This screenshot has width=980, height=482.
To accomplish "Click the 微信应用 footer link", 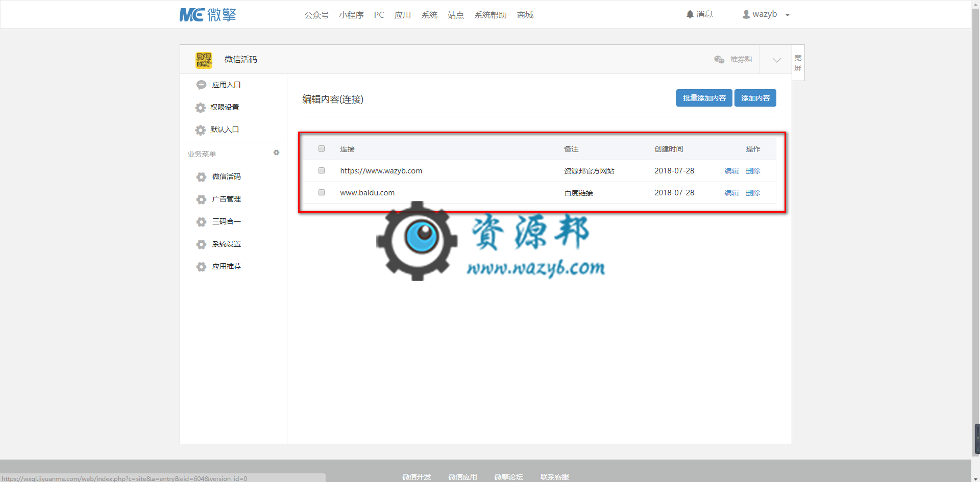I will coord(462,477).
